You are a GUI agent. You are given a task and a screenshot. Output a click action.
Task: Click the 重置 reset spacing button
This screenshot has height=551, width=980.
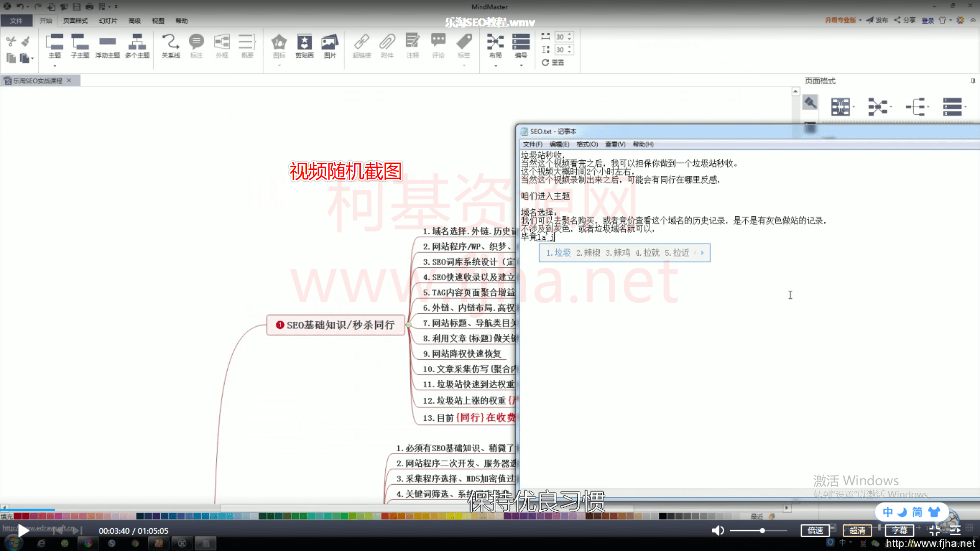[x=553, y=62]
